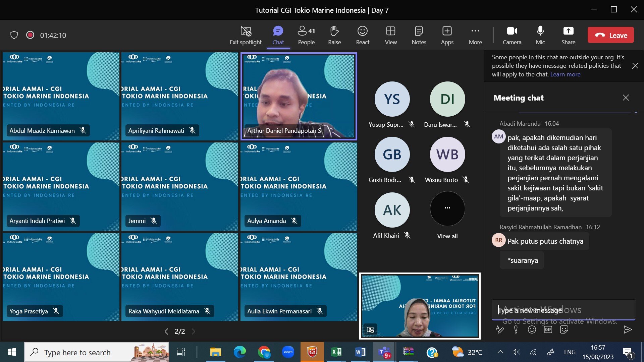Open the Windows Start menu
The height and width of the screenshot is (362, 644).
[12, 352]
